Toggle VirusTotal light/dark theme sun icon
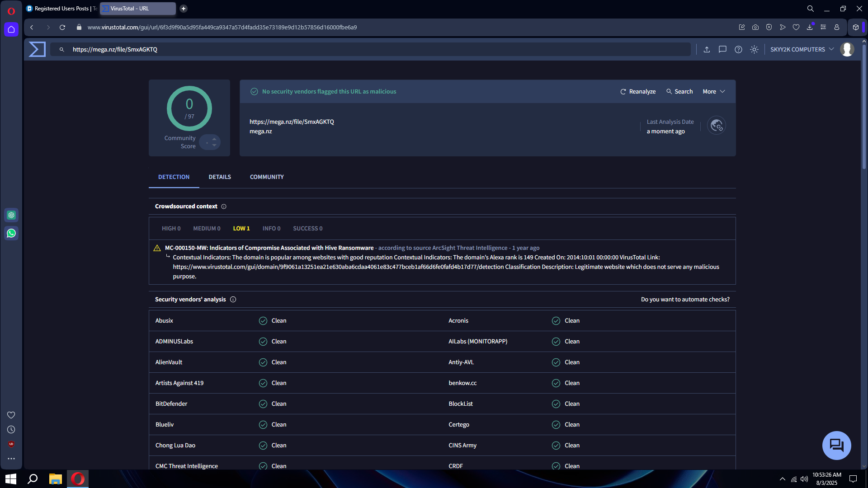 (x=754, y=49)
